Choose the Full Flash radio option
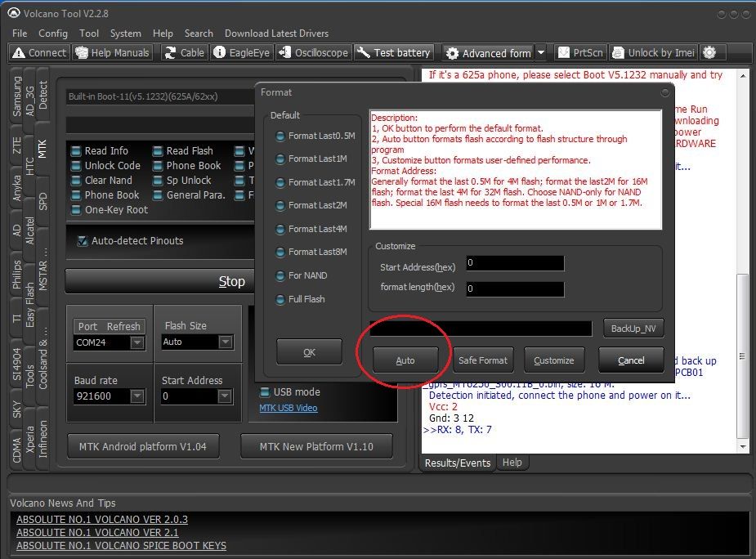Viewport: 756px width, 559px height. [x=281, y=299]
